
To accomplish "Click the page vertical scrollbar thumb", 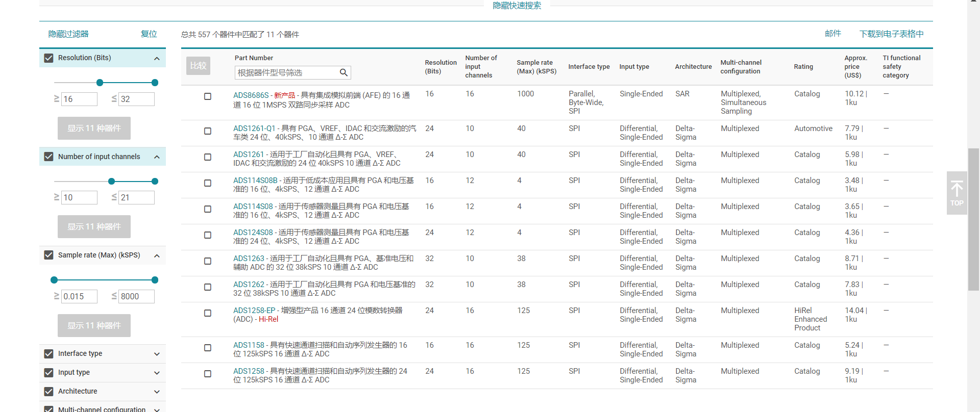I will click(x=974, y=219).
